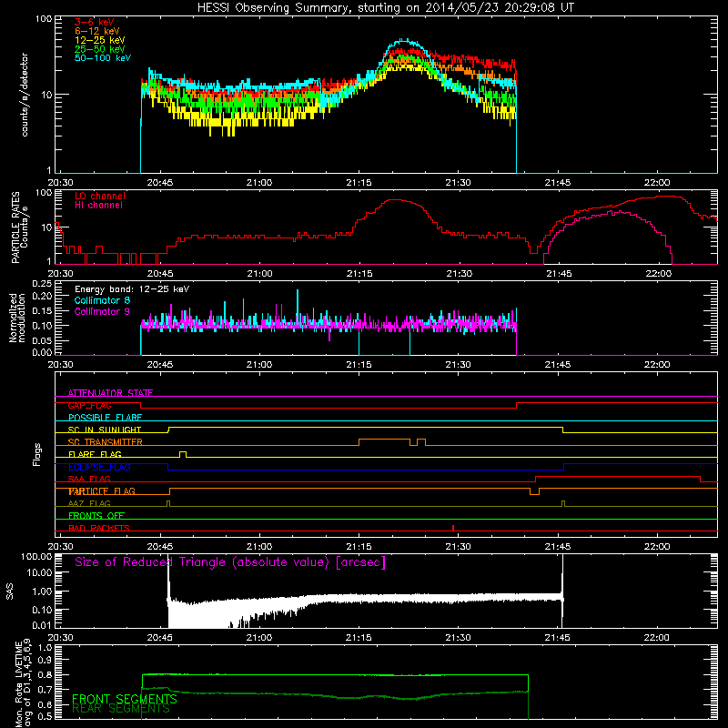
Task: Click the 0.8 value on livetime axis
Action: 45,674
